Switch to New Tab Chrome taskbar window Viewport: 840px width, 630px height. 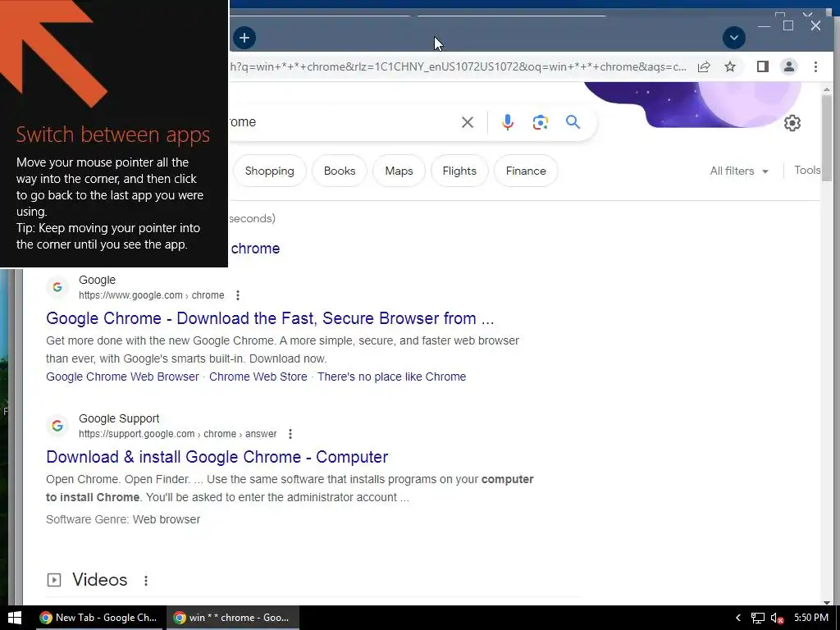click(x=98, y=618)
